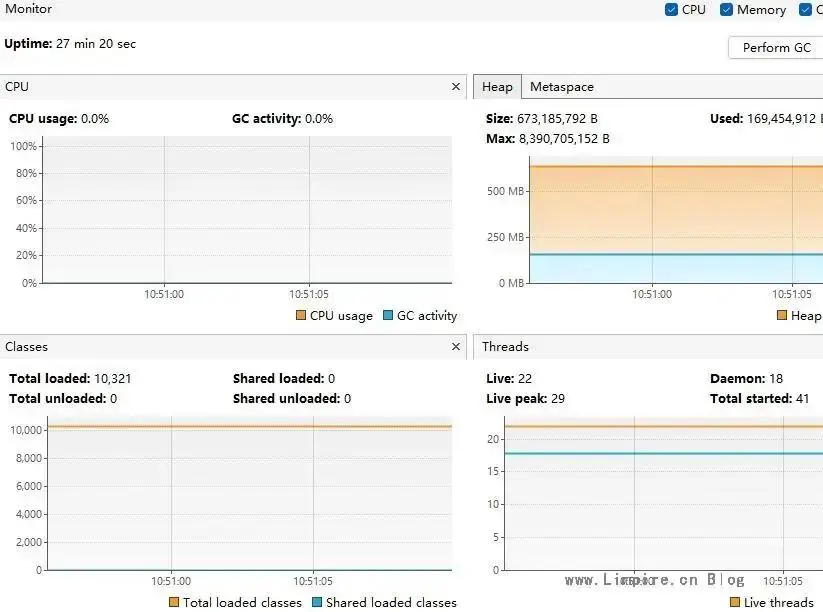Click the Live threads legend swatch
Viewport: 823px width, 612px height.
[x=735, y=602]
